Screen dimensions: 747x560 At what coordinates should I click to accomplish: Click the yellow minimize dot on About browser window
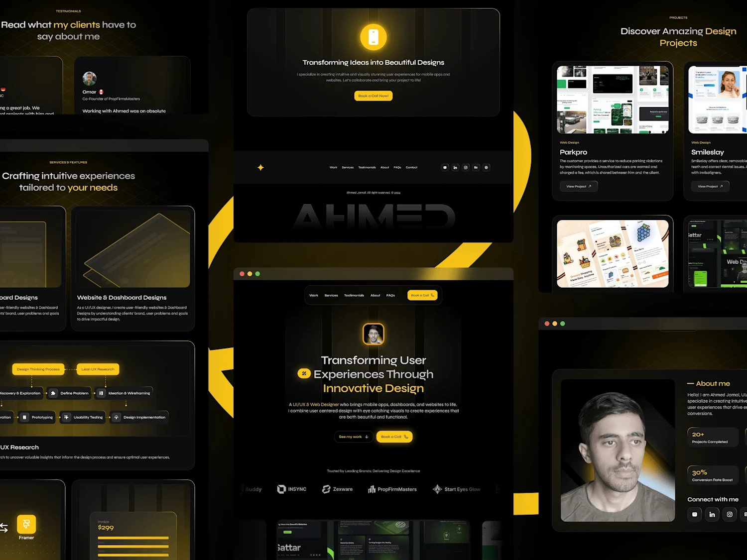tap(555, 324)
